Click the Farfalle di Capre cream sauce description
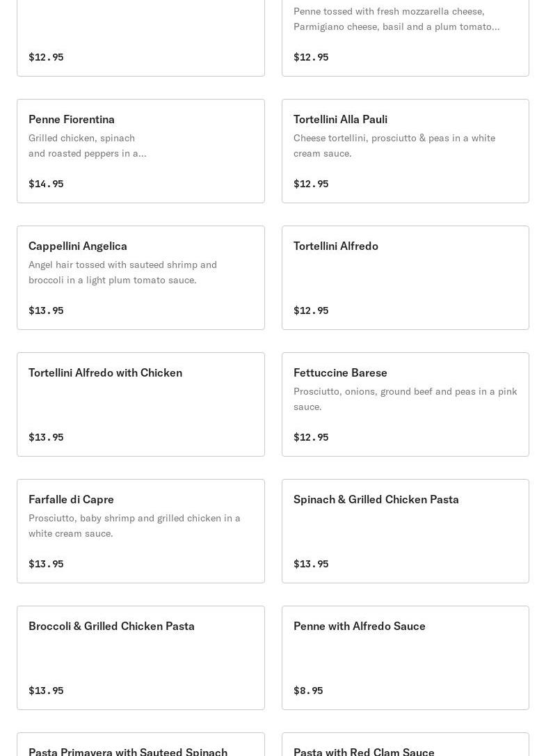The image size is (546, 756). (x=134, y=526)
